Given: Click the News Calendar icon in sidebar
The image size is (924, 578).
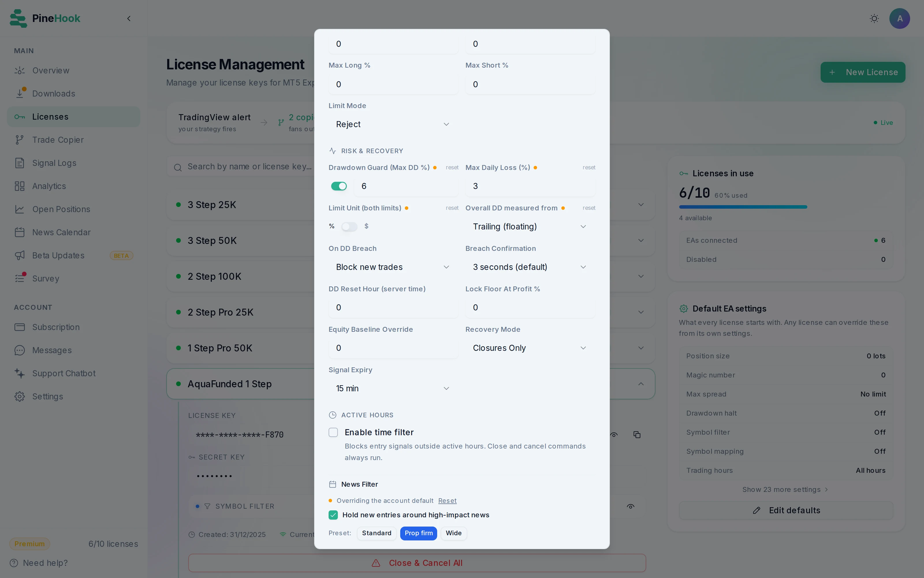Looking at the screenshot, I should pyautogui.click(x=19, y=232).
